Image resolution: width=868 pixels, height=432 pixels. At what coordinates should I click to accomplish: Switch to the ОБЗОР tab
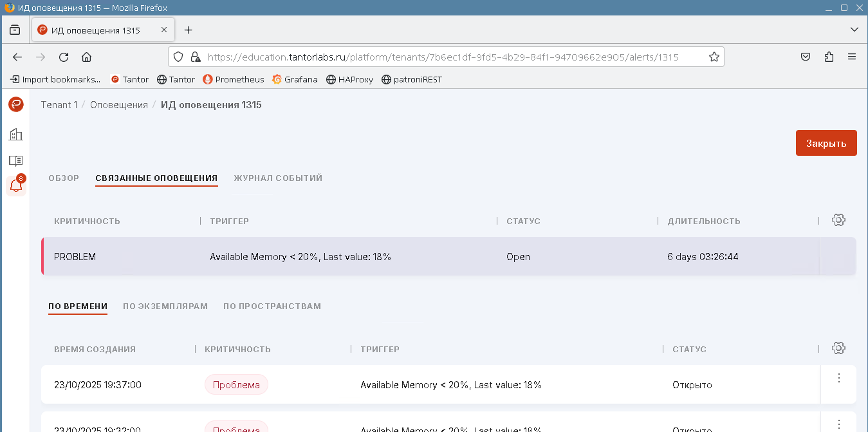point(64,178)
